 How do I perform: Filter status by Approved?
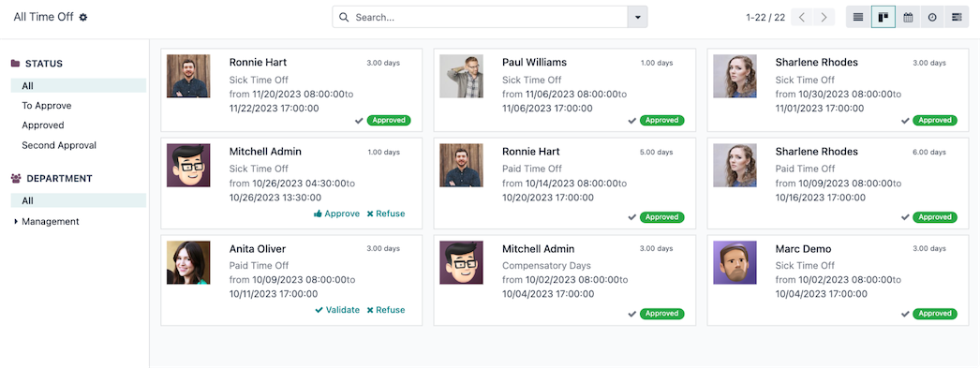coord(42,125)
